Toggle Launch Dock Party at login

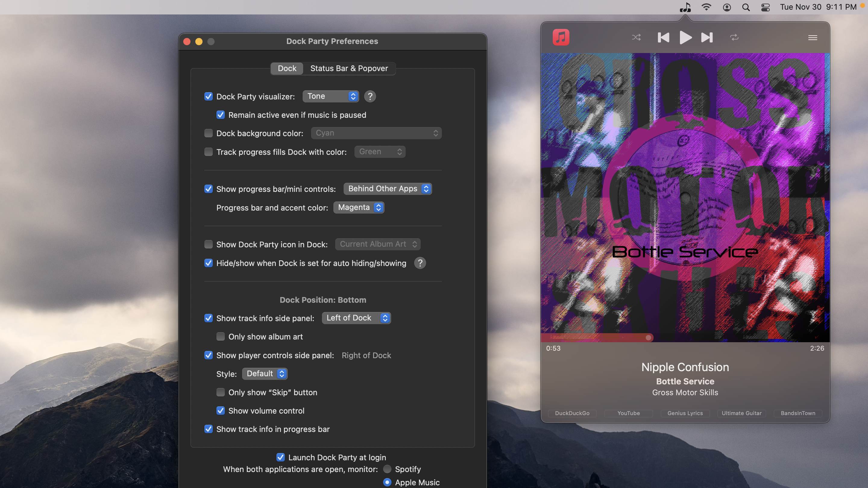click(280, 457)
